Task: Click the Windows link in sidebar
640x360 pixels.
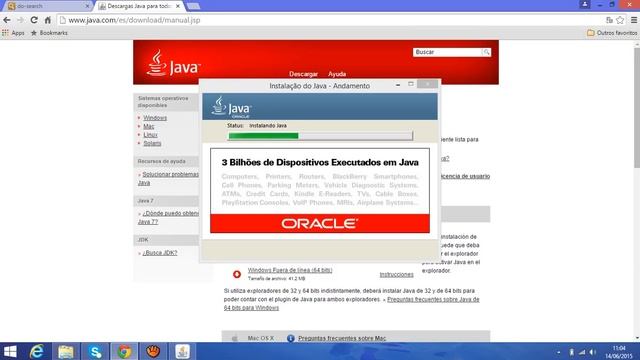Action: (155, 118)
